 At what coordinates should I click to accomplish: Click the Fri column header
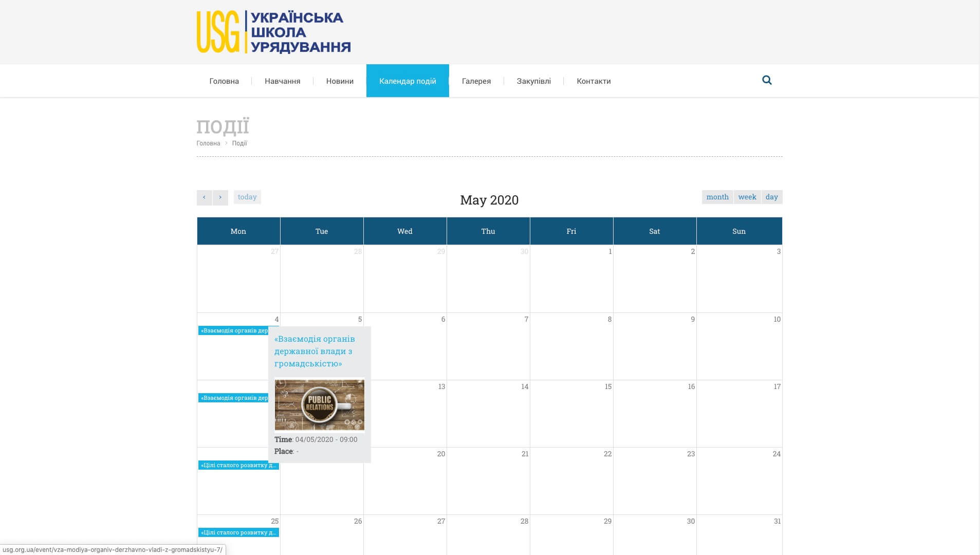[571, 231]
